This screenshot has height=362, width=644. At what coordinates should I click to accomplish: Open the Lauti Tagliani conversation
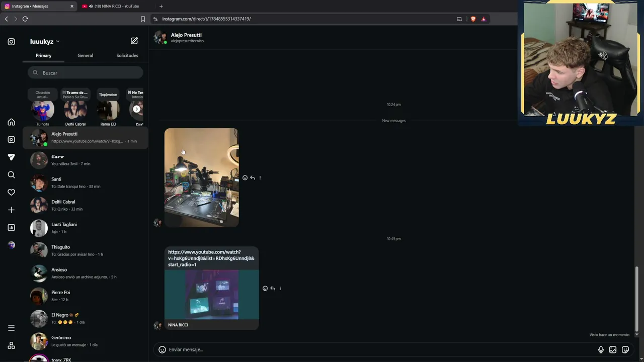[86, 228]
